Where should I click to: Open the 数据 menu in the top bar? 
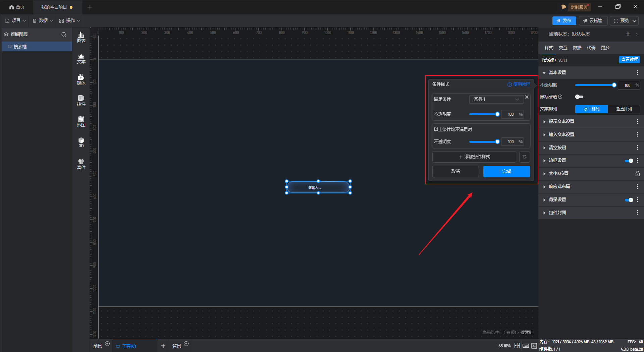point(43,21)
